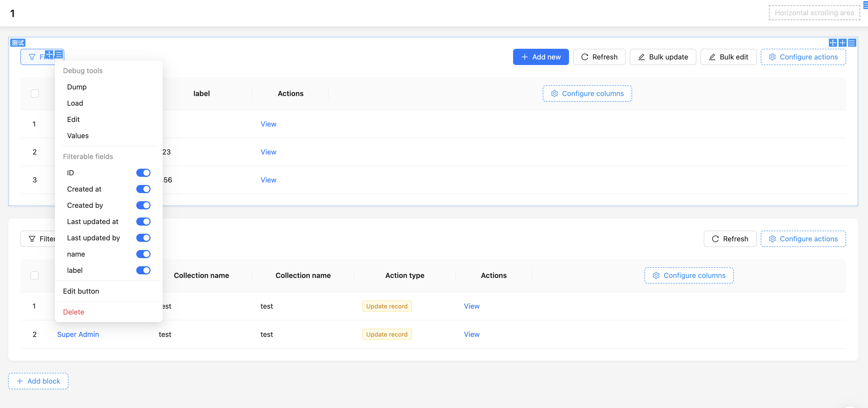Click the Bulk edit button
The width and height of the screenshot is (868, 408).
pyautogui.click(x=728, y=57)
